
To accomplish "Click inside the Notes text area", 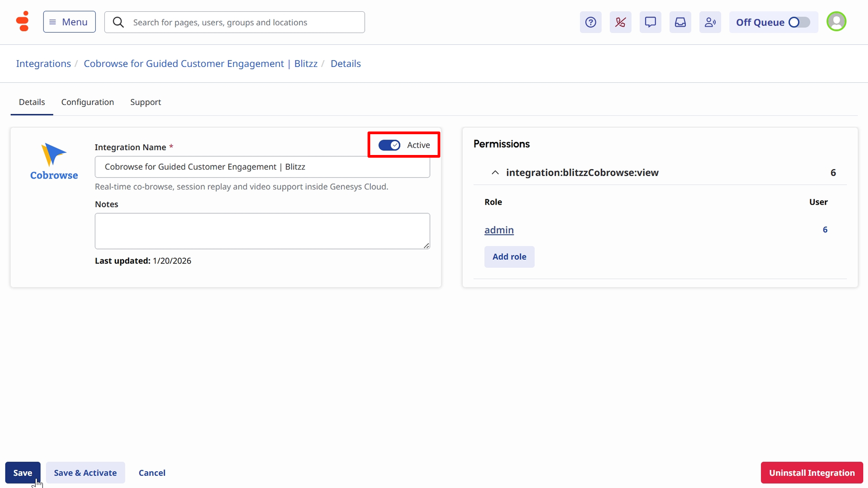I will click(262, 231).
